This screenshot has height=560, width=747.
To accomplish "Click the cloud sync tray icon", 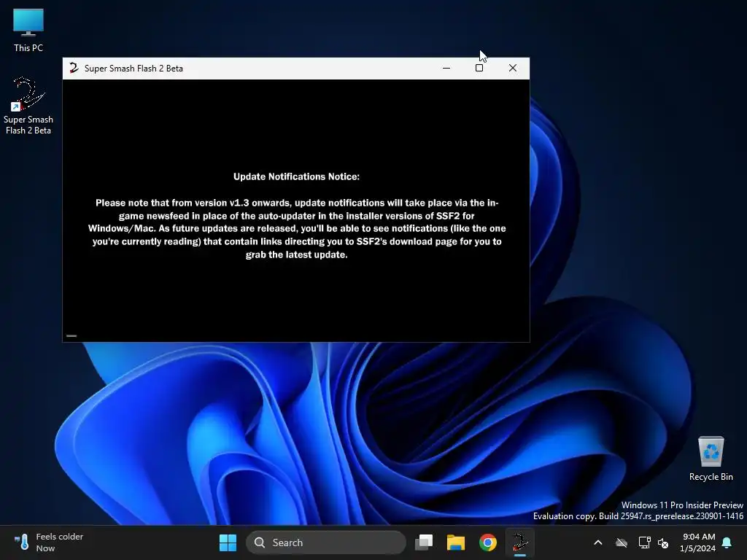I will (622, 542).
